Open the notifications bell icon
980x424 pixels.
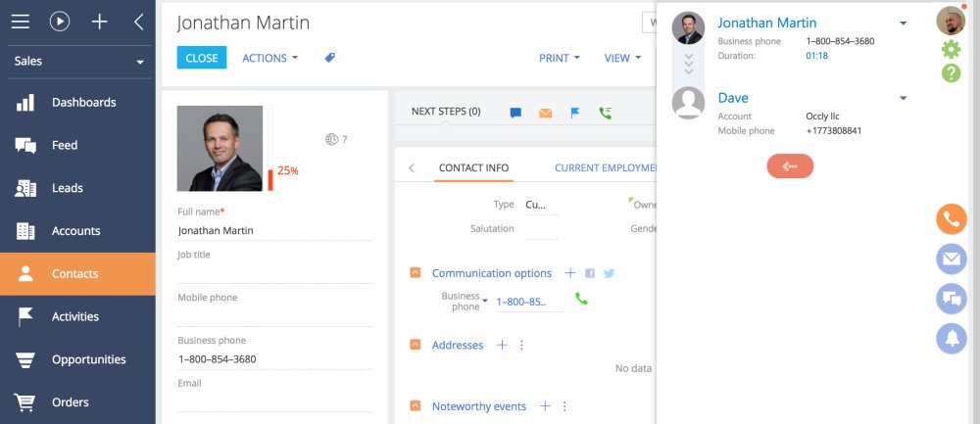pyautogui.click(x=952, y=339)
